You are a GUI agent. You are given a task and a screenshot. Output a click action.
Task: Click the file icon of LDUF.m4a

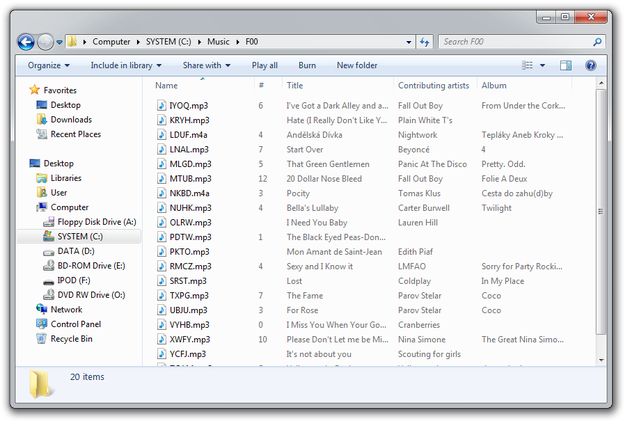pos(161,135)
